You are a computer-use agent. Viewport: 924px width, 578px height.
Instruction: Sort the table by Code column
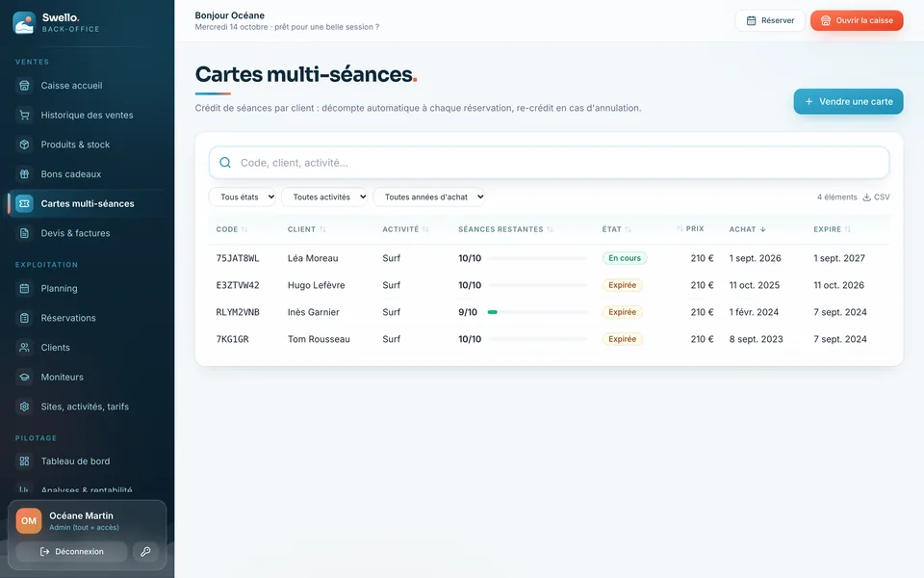click(x=232, y=229)
